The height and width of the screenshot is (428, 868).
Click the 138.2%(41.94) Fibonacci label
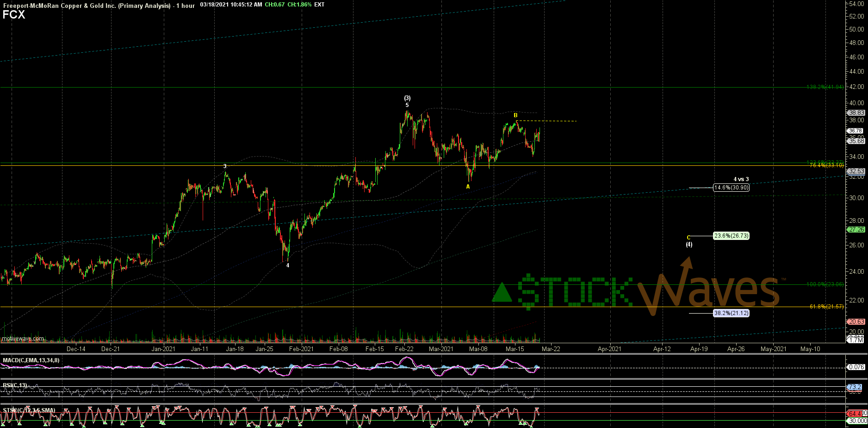point(825,87)
